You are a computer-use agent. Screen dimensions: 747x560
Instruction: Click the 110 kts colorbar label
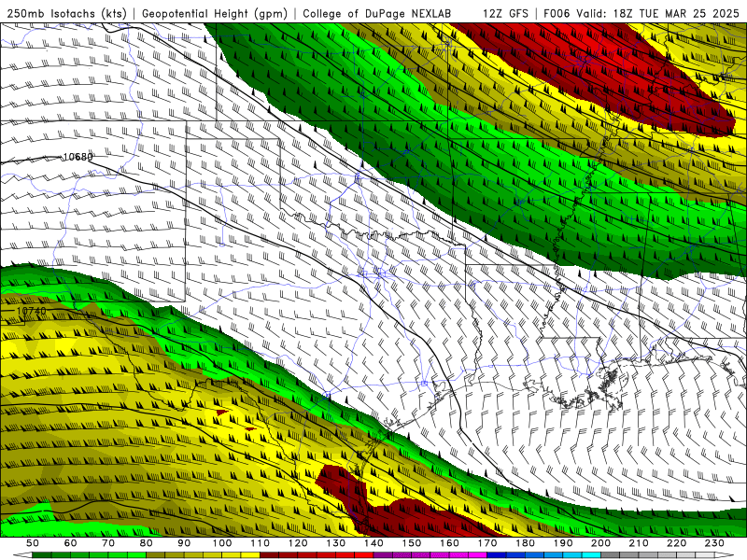pyautogui.click(x=261, y=543)
